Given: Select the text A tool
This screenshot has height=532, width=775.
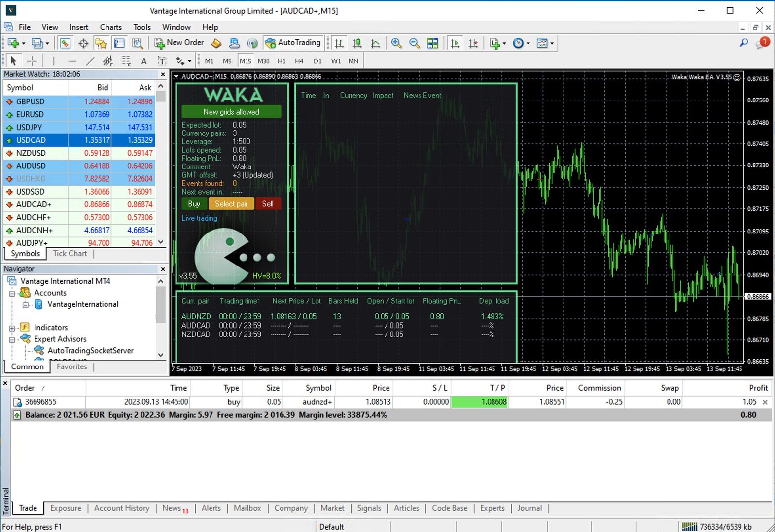Looking at the screenshot, I should click(x=144, y=61).
